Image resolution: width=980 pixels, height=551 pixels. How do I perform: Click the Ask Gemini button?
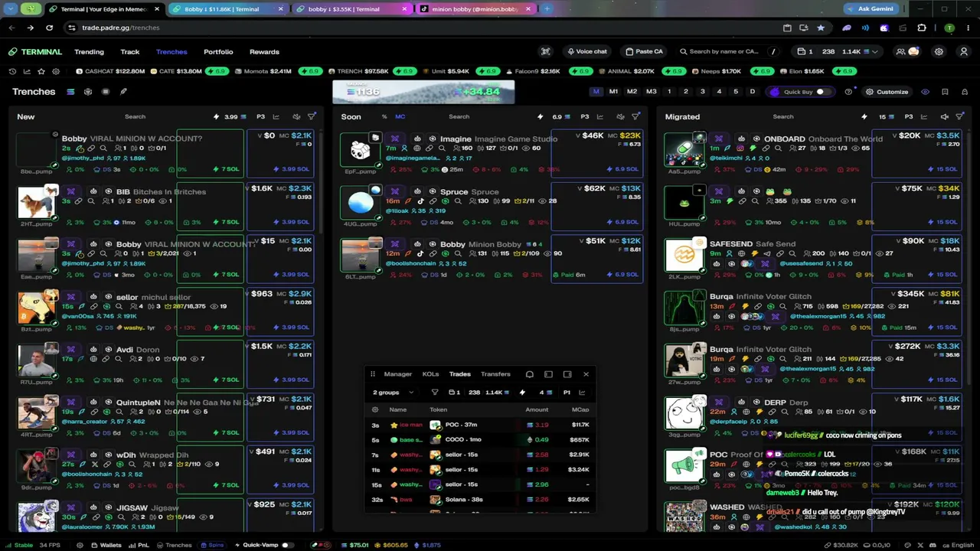click(x=871, y=9)
